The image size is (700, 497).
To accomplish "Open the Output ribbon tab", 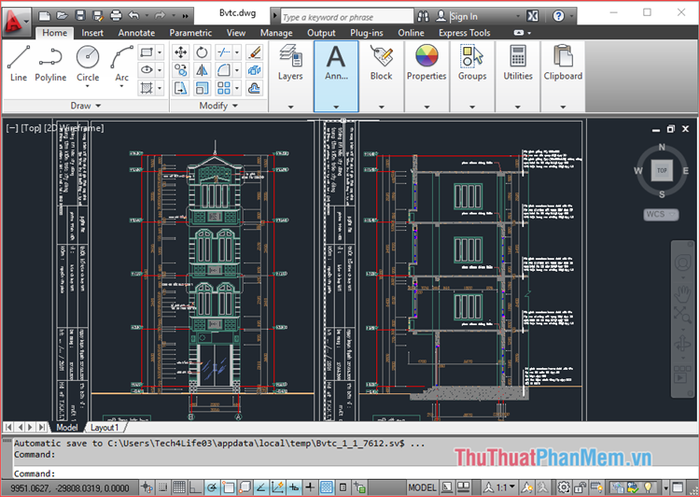I will tap(321, 33).
